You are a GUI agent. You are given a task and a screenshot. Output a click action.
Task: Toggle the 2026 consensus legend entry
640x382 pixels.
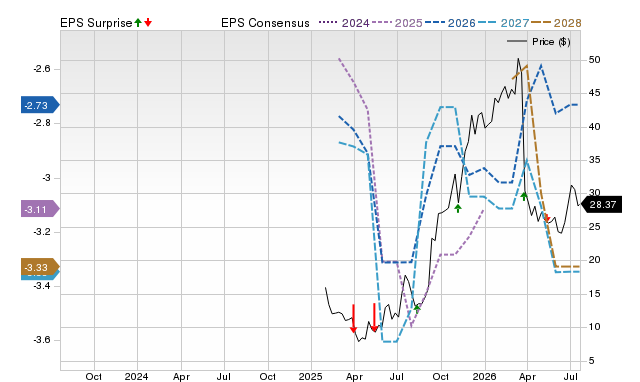tap(450, 23)
